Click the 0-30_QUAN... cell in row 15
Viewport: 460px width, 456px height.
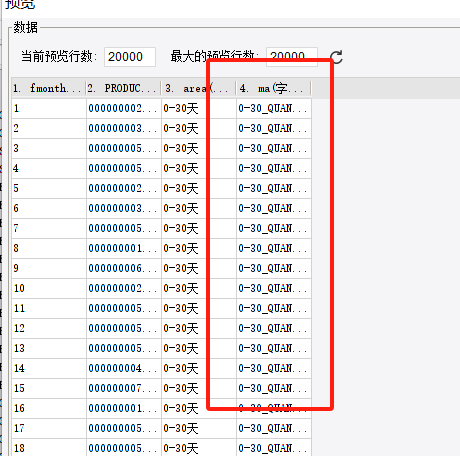[x=274, y=388]
